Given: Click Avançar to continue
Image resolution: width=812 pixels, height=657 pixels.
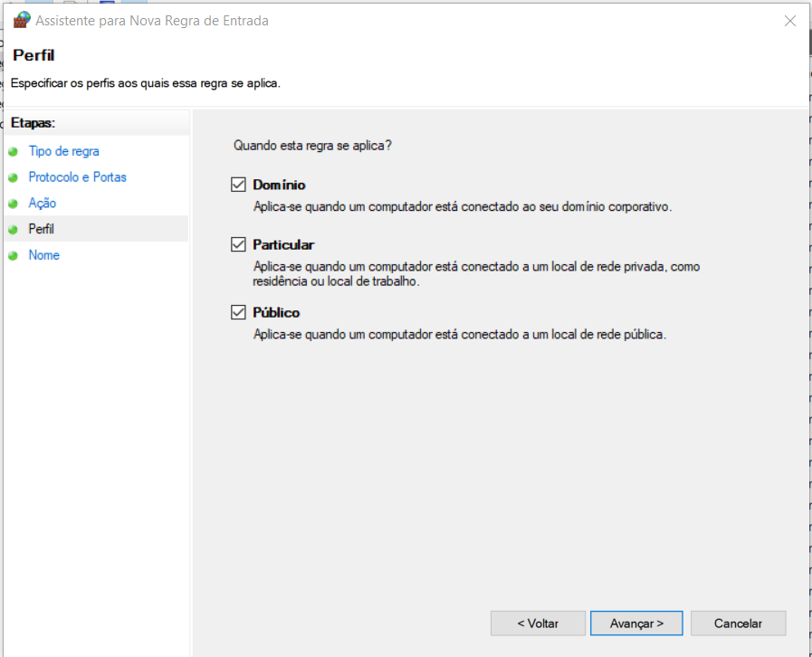Looking at the screenshot, I should [x=636, y=624].
